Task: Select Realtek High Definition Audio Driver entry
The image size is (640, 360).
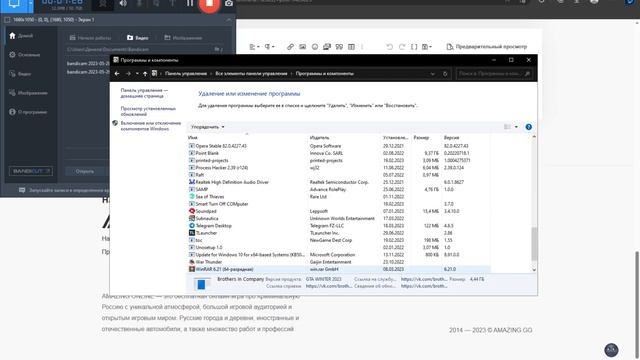Action: point(339,182)
